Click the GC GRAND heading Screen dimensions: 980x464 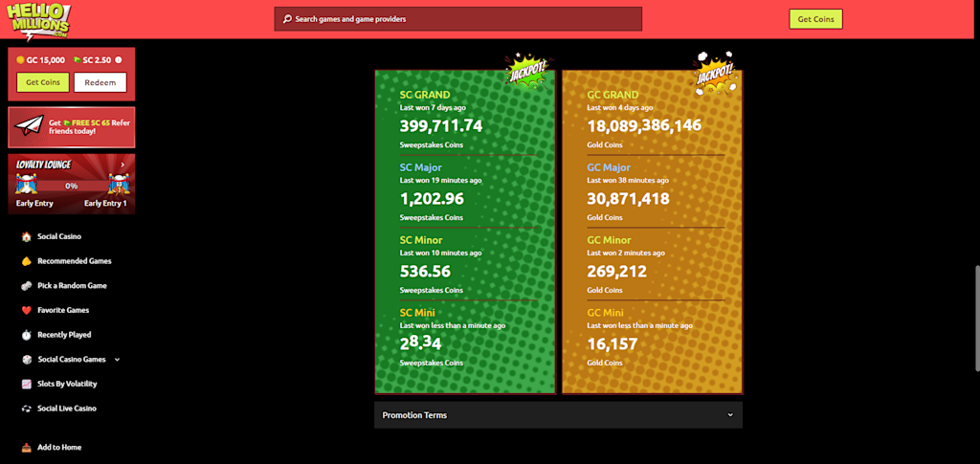click(613, 95)
